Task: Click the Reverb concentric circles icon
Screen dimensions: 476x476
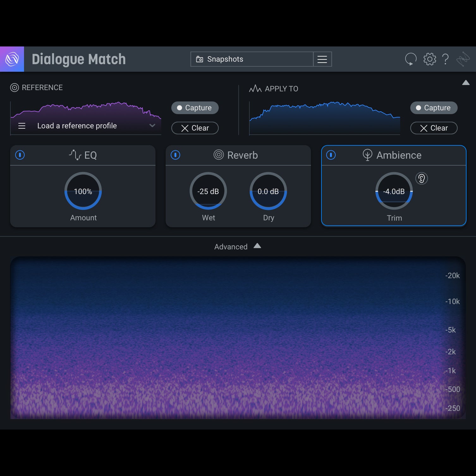Action: pos(219,155)
